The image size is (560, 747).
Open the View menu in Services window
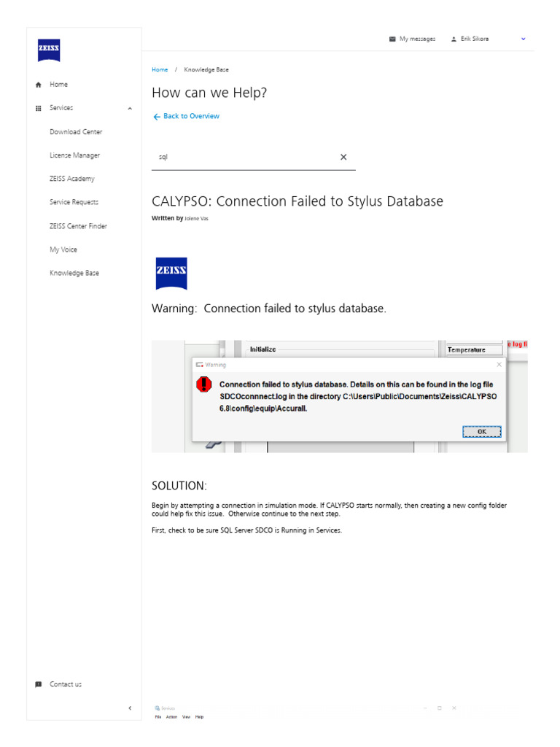186,718
